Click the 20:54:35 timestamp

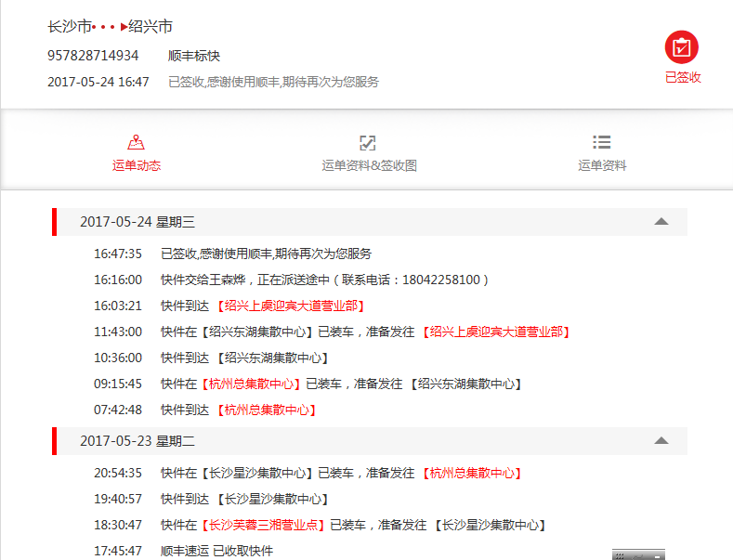click(118, 473)
